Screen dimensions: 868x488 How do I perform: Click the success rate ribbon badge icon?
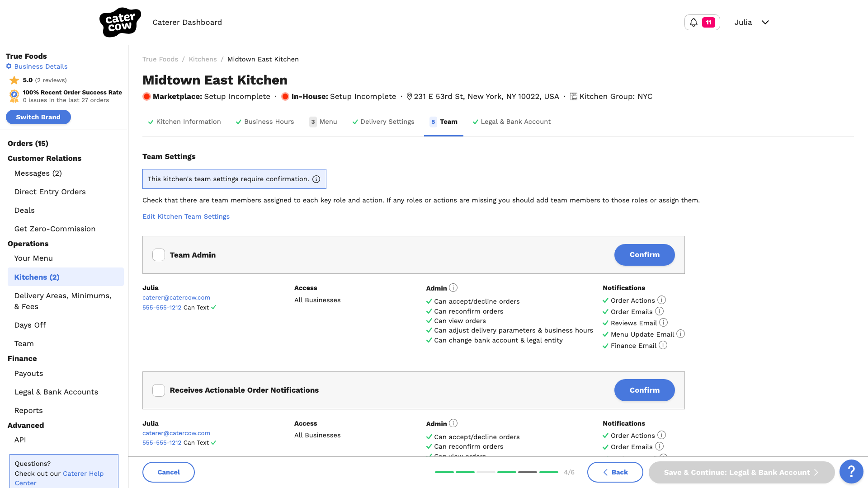14,96
